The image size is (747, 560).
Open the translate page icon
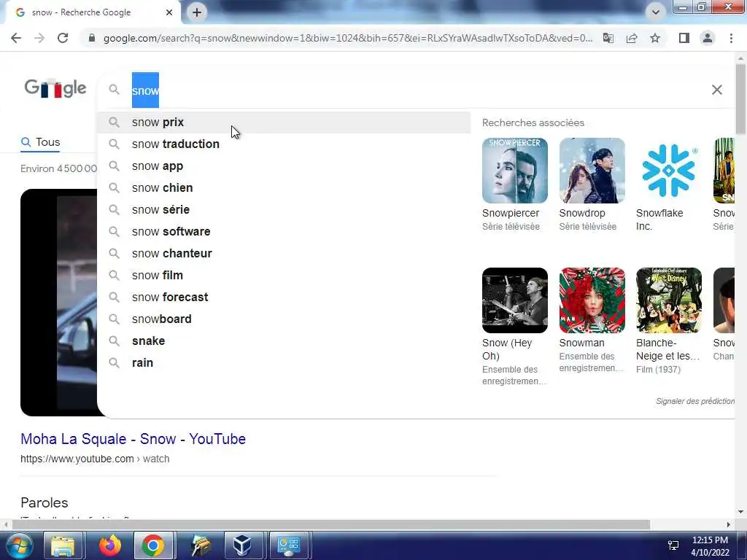click(x=608, y=38)
